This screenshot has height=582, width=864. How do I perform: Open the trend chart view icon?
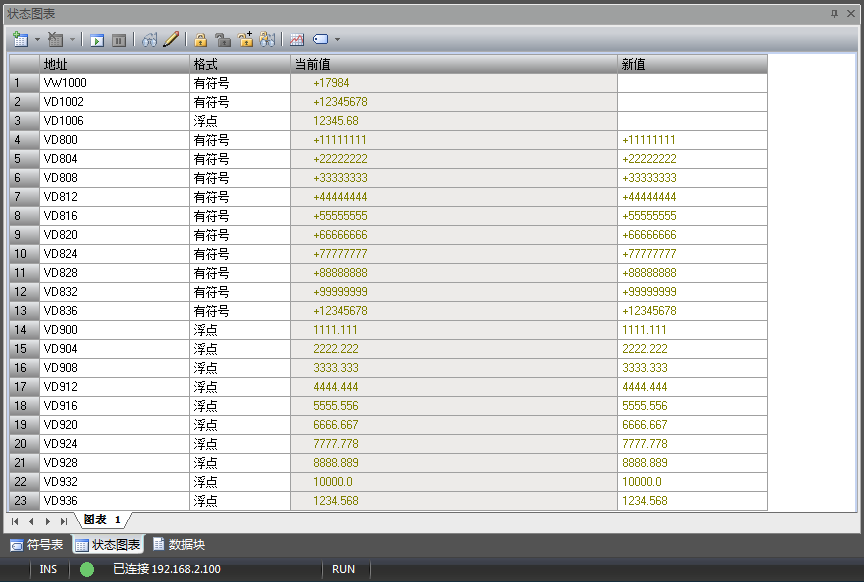pyautogui.click(x=297, y=40)
